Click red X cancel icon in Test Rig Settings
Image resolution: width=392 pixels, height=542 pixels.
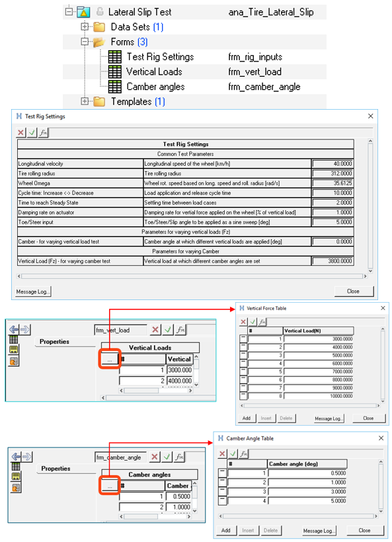tap(20, 132)
